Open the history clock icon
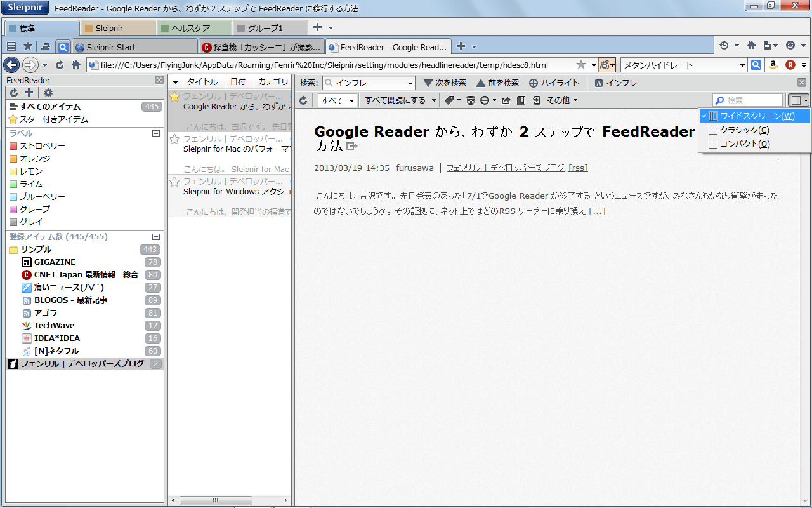The height and width of the screenshot is (508, 812). pyautogui.click(x=724, y=46)
